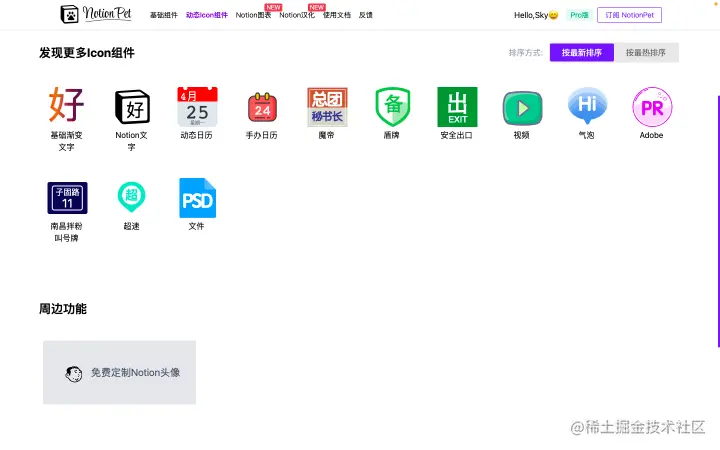Open the 动态日历 calendar icon
This screenshot has height=450, width=720.
[x=197, y=107]
